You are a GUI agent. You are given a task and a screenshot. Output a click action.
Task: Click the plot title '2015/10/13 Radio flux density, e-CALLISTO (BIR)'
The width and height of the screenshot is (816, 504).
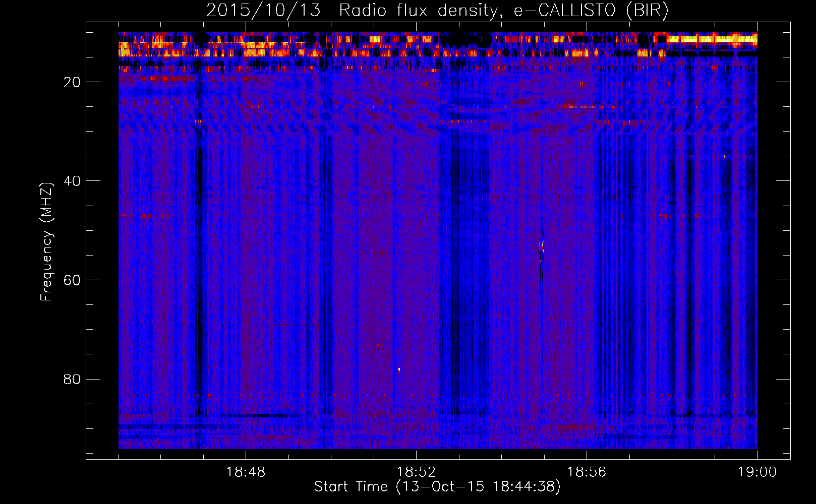coord(437,10)
